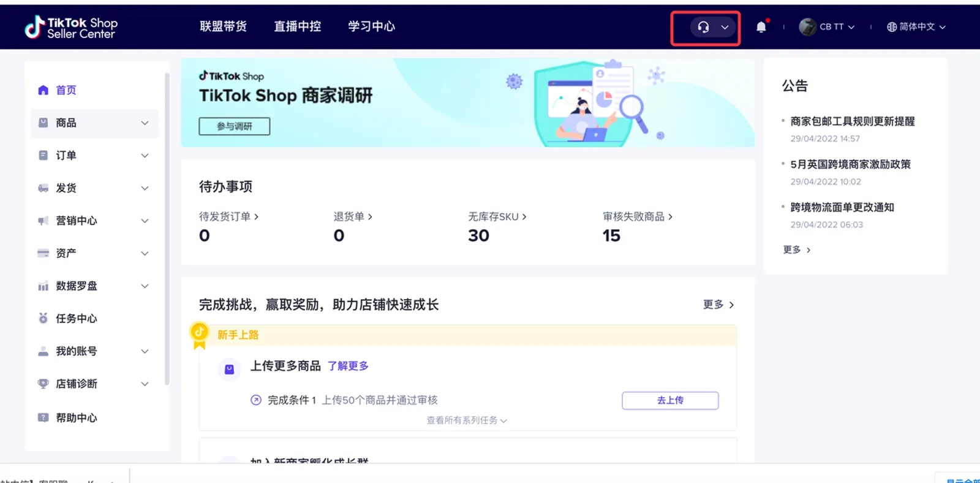This screenshot has width=980, height=483.
Task: Click the 参与调研 button
Action: [235, 126]
